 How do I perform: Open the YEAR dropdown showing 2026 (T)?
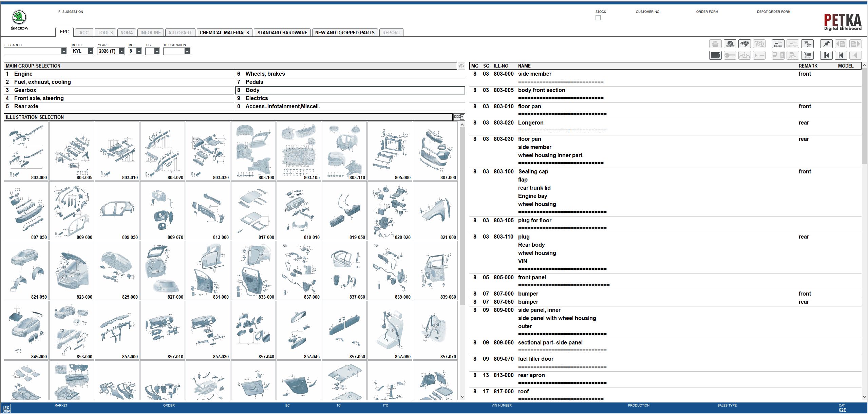pos(121,51)
